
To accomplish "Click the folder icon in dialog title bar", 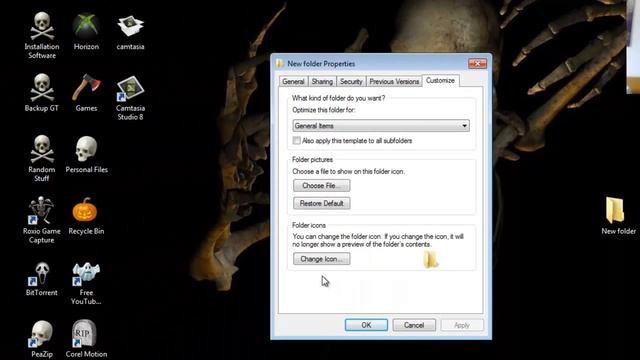I will pyautogui.click(x=280, y=63).
